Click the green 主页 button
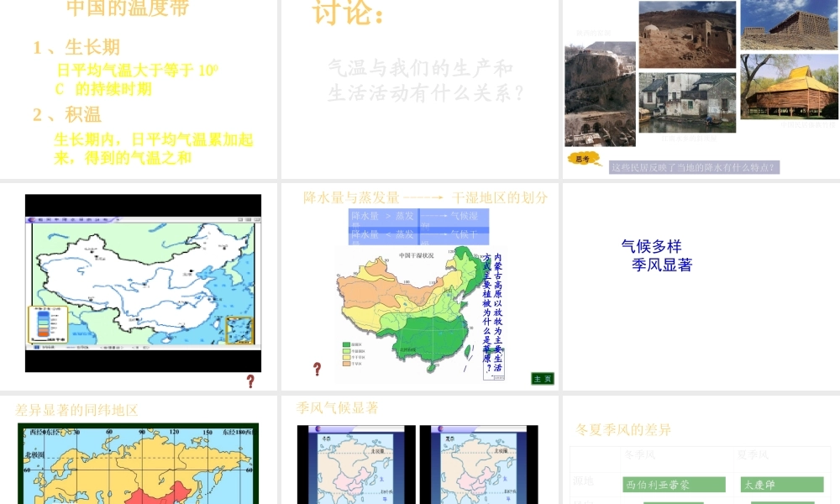Image resolution: width=840 pixels, height=504 pixels. point(542,379)
